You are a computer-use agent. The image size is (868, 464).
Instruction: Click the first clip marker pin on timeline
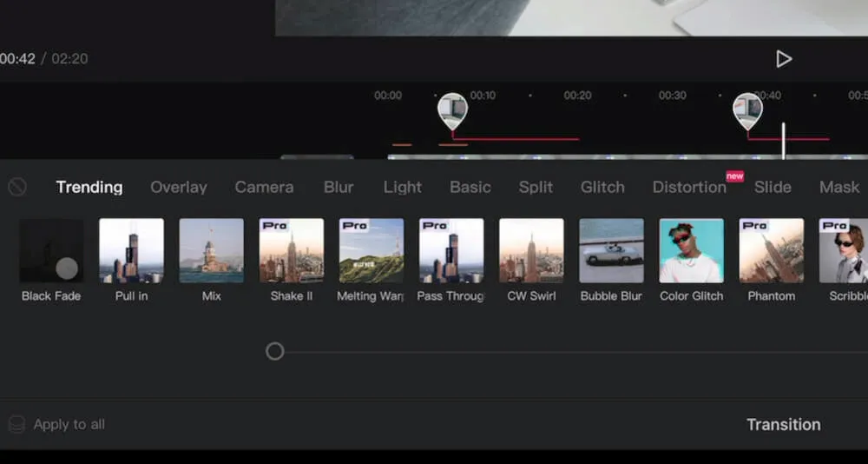click(451, 110)
